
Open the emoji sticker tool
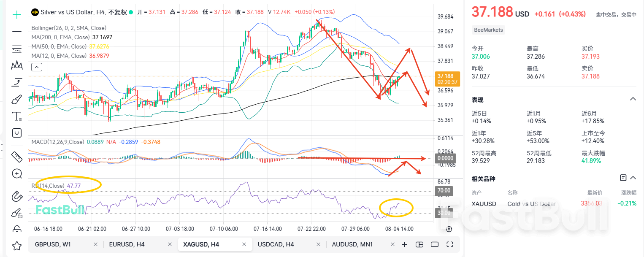click(16, 133)
